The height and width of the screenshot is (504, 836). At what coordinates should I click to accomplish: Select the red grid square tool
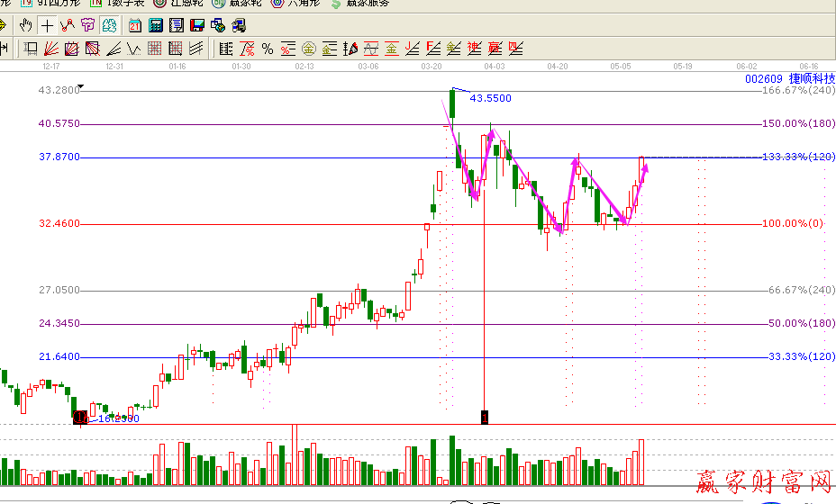point(155,48)
